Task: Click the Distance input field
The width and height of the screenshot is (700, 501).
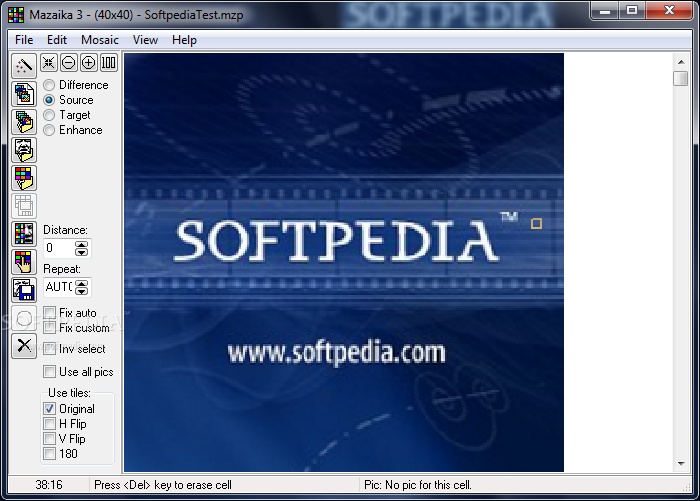Action: (59, 248)
